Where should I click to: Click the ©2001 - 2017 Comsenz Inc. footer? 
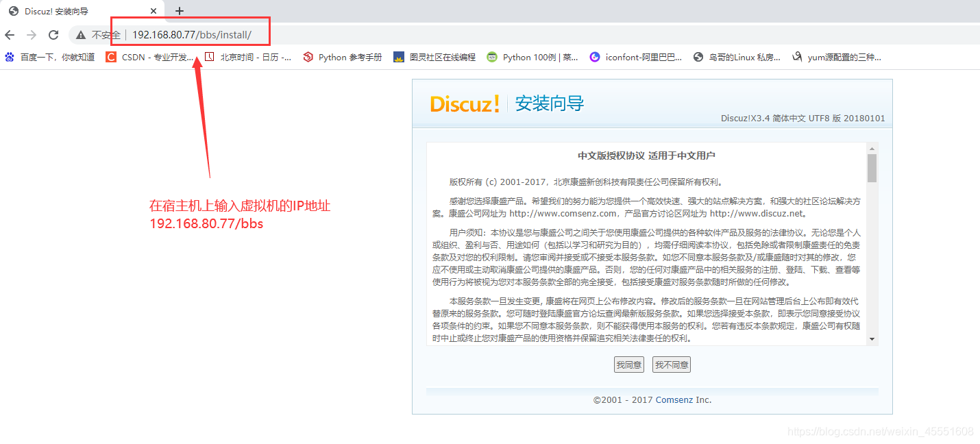point(652,400)
